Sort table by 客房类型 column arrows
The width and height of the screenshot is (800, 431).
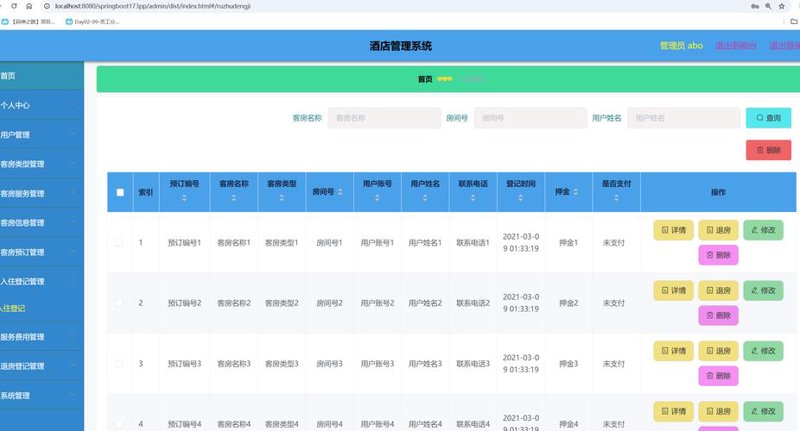click(x=282, y=198)
